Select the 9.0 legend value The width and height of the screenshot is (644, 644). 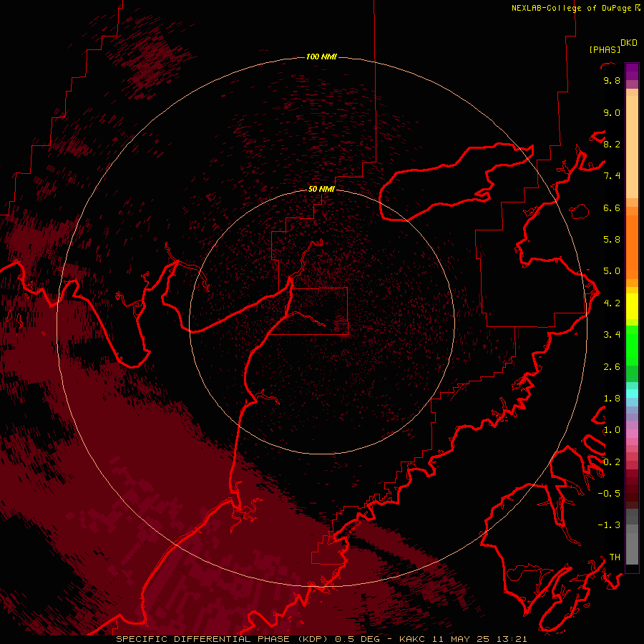[612, 112]
